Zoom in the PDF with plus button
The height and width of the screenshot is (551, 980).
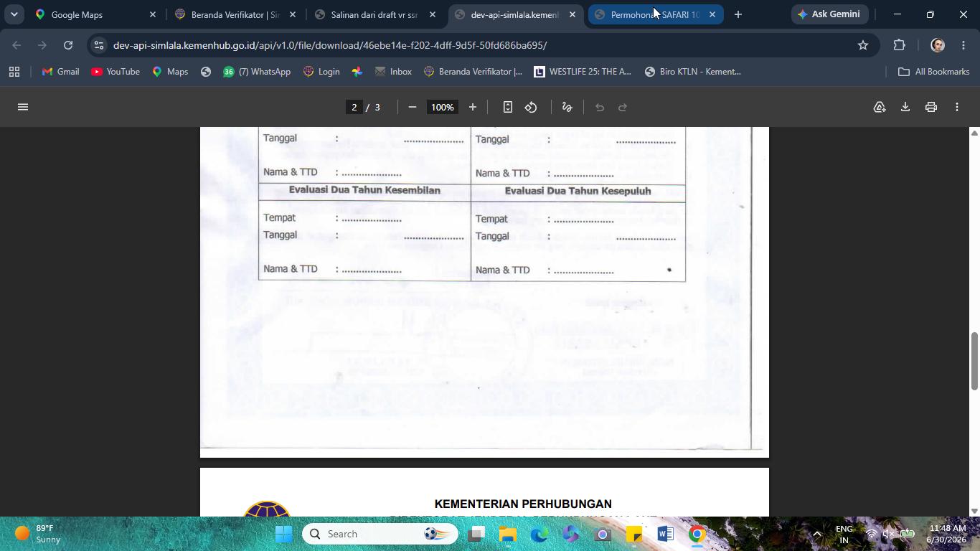[473, 107]
